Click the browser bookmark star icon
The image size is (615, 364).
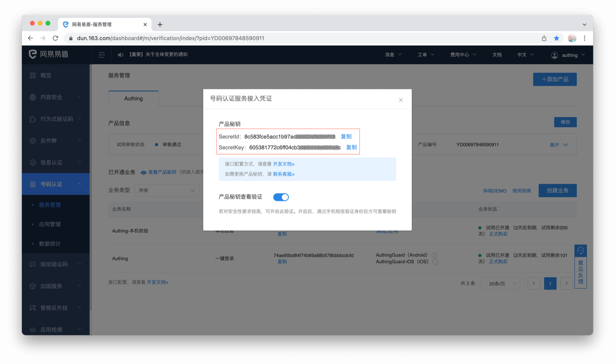coord(556,38)
